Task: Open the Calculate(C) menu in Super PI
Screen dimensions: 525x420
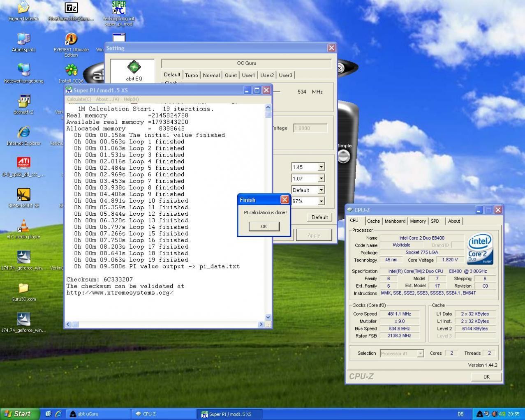Action: click(79, 99)
